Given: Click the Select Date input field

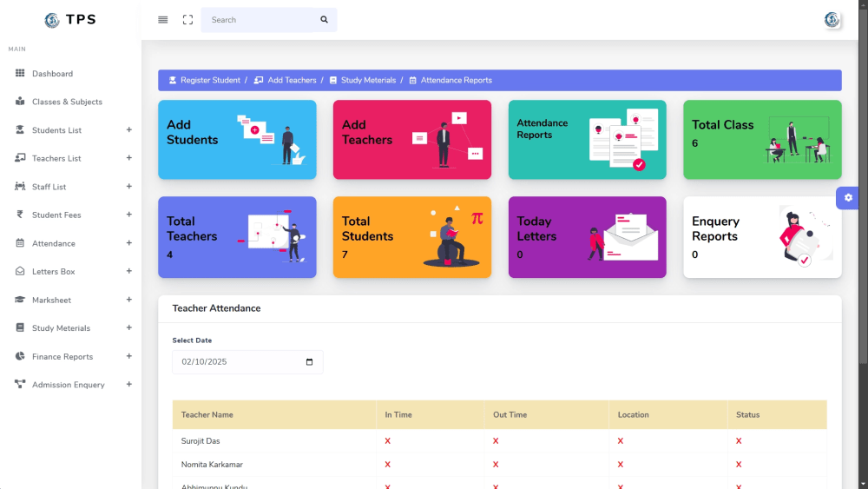Looking at the screenshot, I should (247, 362).
